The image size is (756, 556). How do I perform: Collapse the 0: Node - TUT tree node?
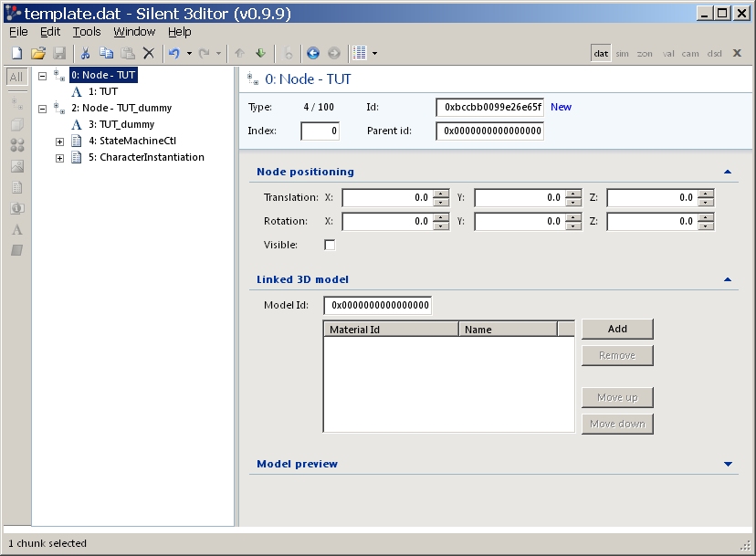point(42,76)
